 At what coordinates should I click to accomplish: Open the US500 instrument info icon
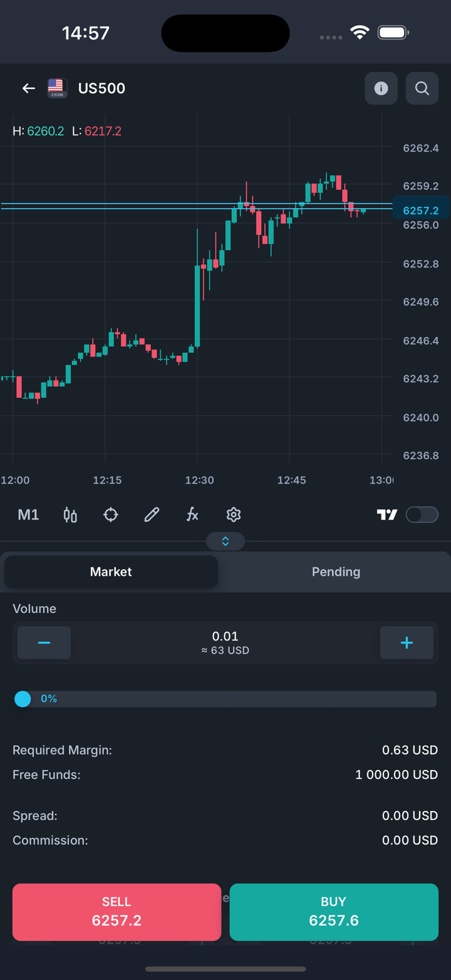[381, 88]
